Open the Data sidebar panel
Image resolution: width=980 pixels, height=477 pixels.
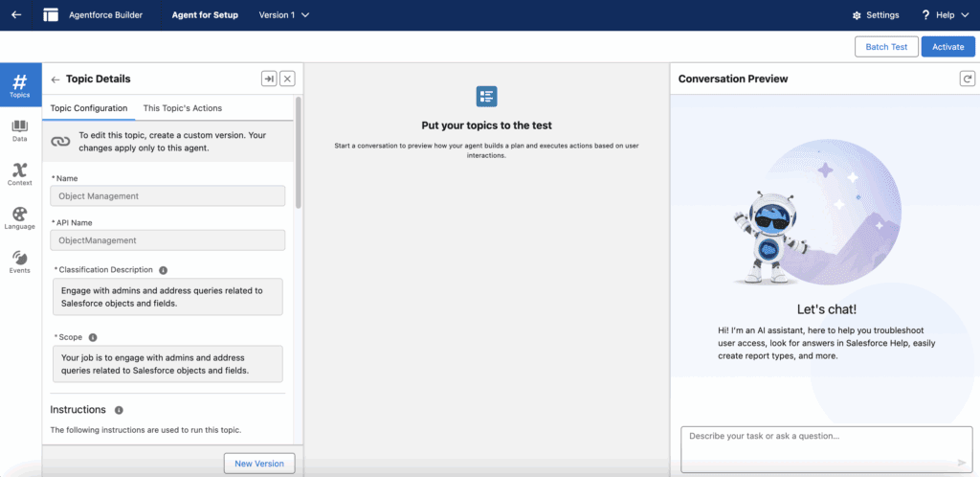tap(20, 130)
